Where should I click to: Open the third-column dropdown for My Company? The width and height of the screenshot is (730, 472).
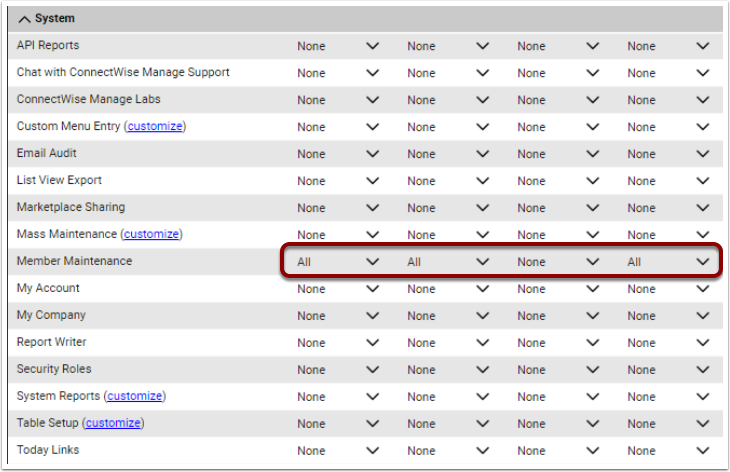(x=558, y=316)
